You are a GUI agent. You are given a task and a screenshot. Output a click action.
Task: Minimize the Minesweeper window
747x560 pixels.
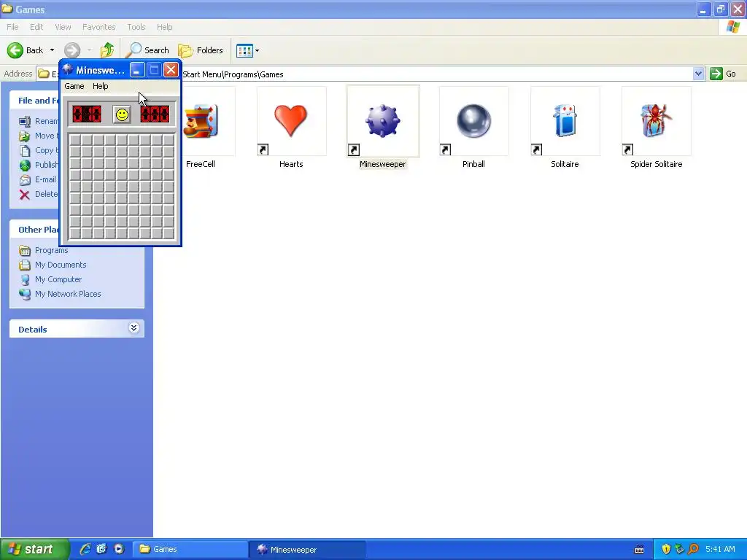pos(136,70)
